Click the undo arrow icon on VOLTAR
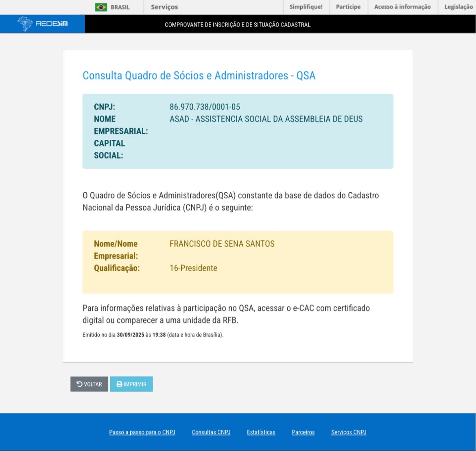Viewport: 476px width, 451px height. tap(79, 384)
